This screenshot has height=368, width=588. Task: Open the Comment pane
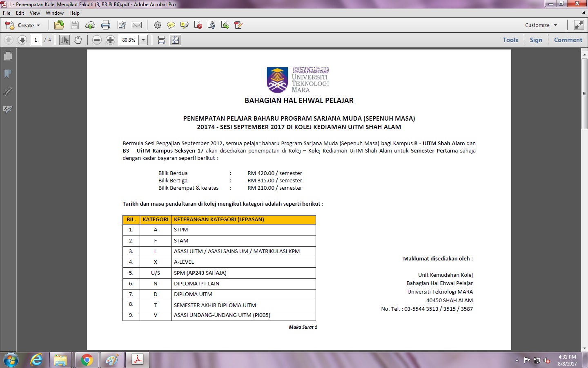568,40
